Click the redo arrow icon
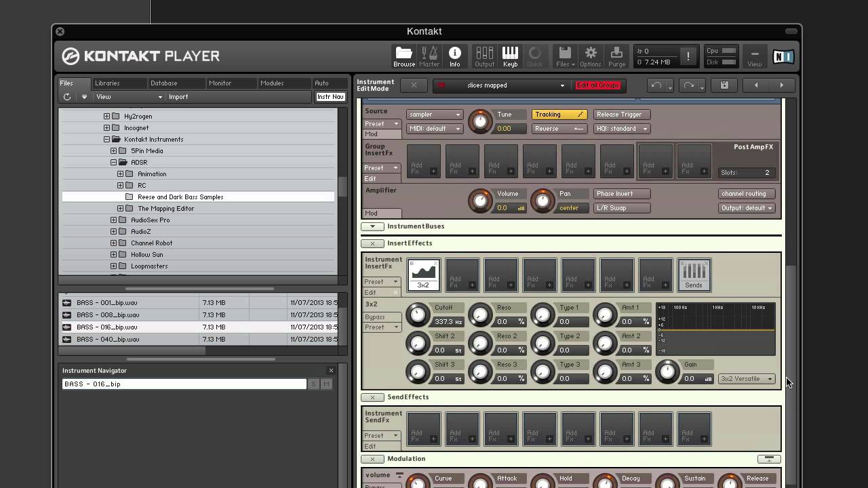868x488 pixels. click(x=689, y=85)
